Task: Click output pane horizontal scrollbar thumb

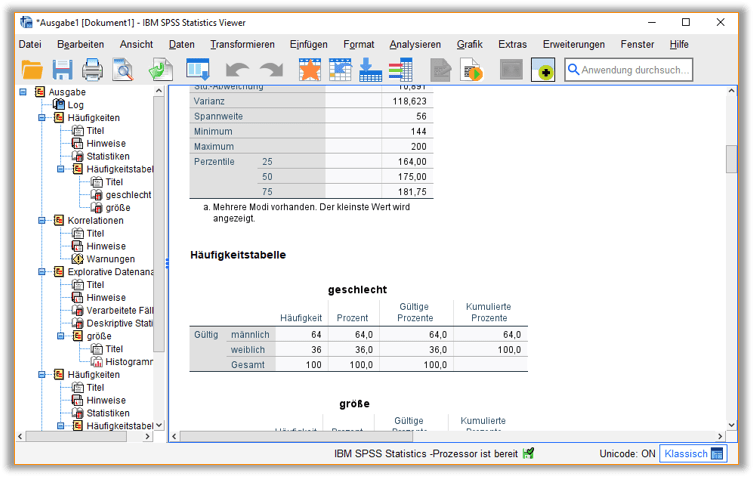Action: 296,436
